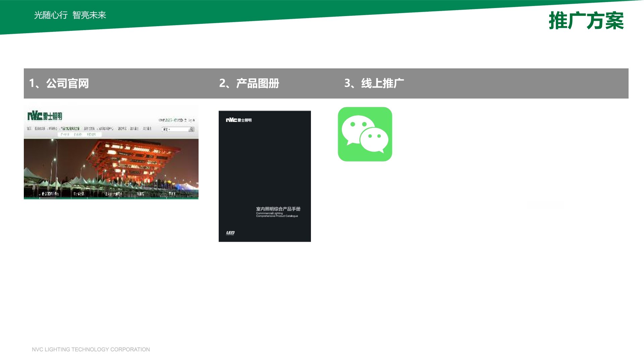Click the 'NVC LIGHTING TECHNOLOGY CORPORATION' footer text
The image size is (644, 362).
point(91,349)
